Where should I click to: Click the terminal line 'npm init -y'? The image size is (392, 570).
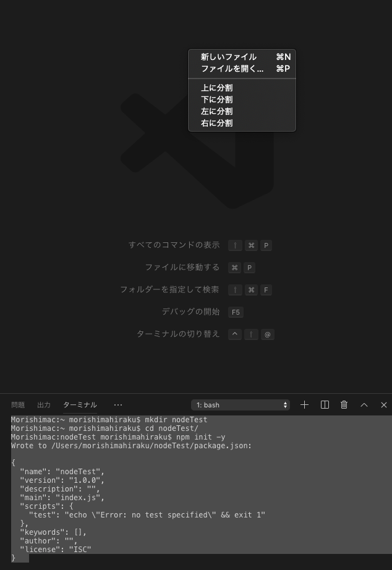click(118, 437)
